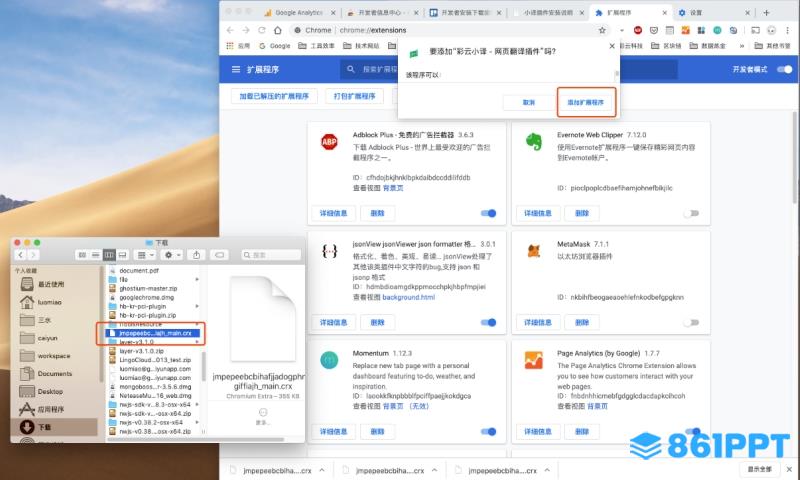Close the downloads bar at bottom
800x480 pixels.
[x=789, y=469]
